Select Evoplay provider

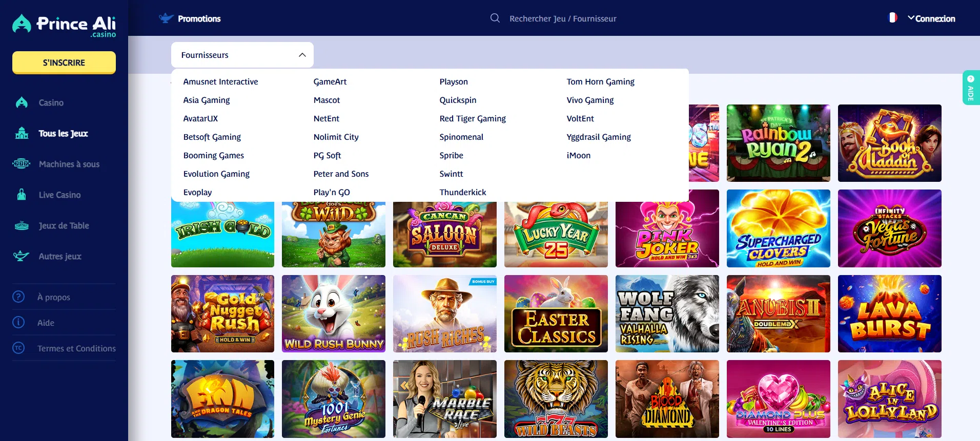(x=197, y=192)
